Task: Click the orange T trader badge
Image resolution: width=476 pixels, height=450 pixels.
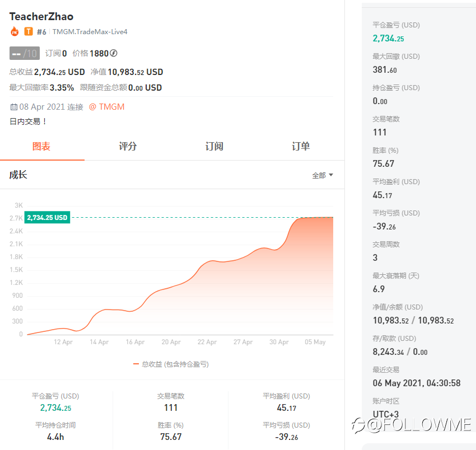Action: pyautogui.click(x=29, y=32)
